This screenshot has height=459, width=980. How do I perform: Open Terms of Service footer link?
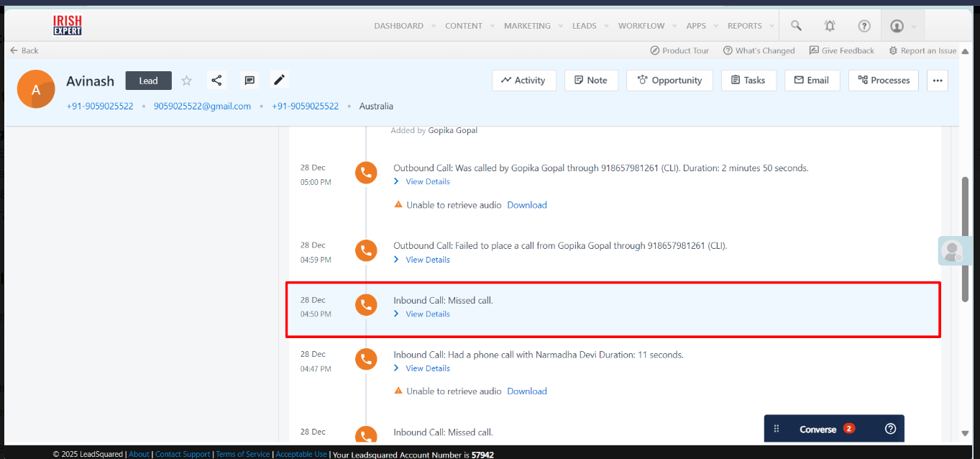click(x=243, y=454)
